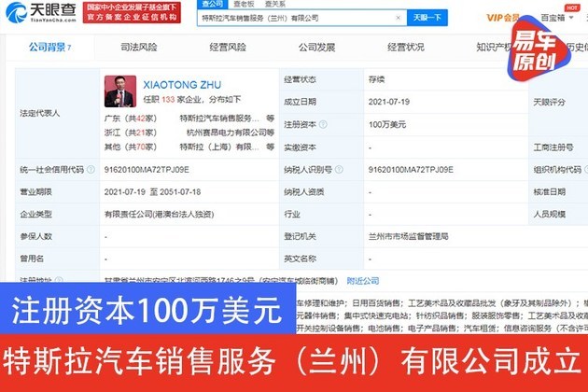Open the 经营风险 tab
This screenshot has width=588, height=392.
228,48
